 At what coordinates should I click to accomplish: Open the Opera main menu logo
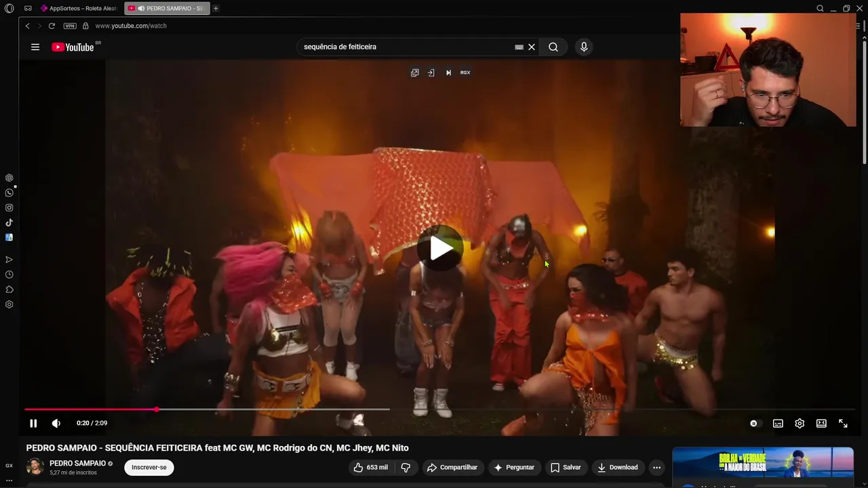tap(9, 8)
